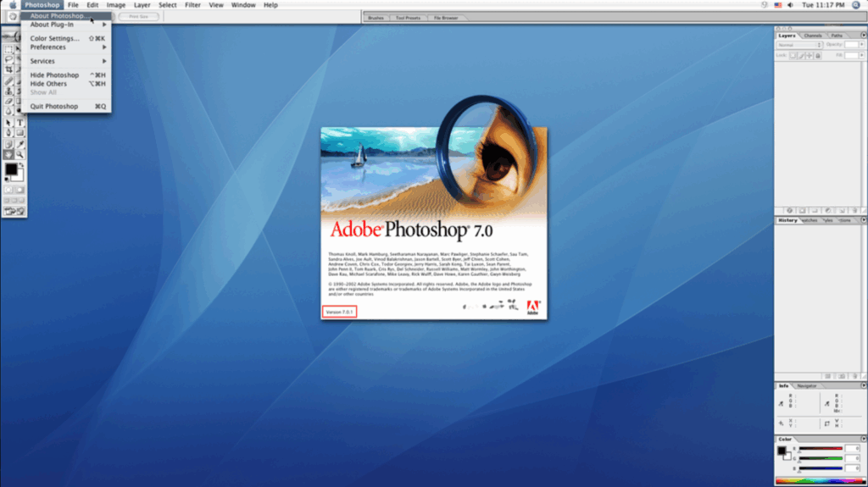Open the Layers panel flyout menu arrow
The width and height of the screenshot is (868, 487).
tap(864, 35)
